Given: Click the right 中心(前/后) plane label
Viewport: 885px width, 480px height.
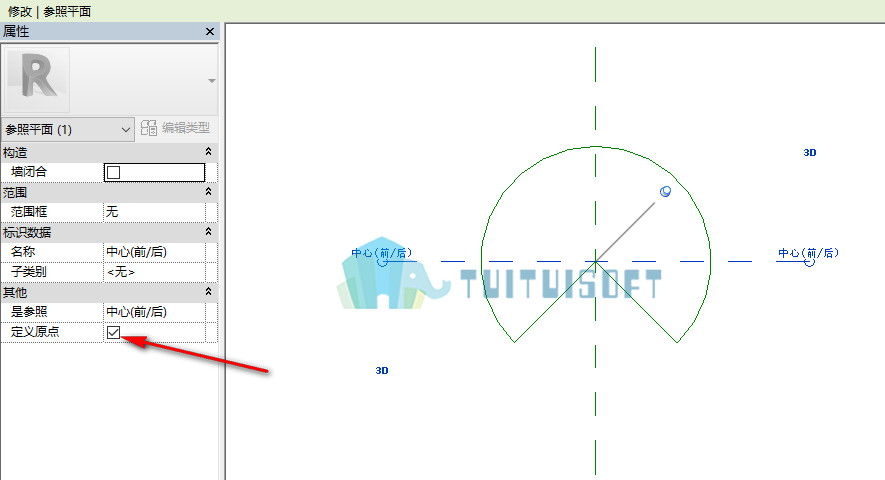Looking at the screenshot, I should point(808,253).
